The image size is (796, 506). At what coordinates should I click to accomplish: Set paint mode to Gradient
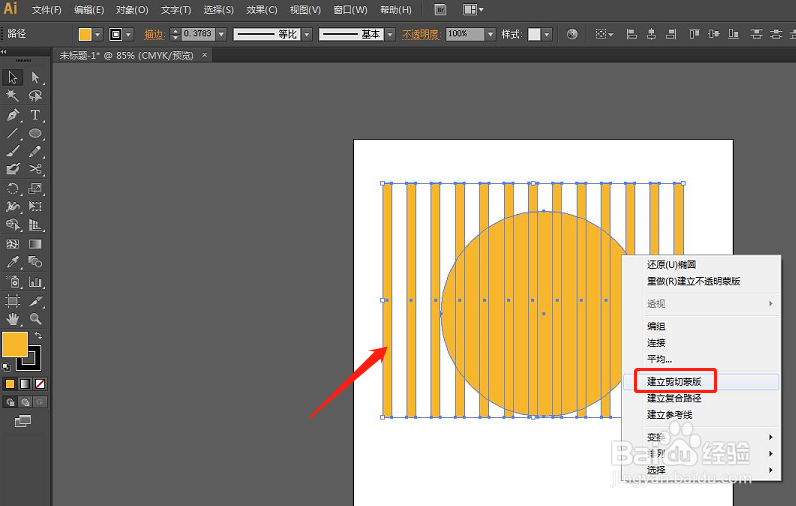(25, 384)
